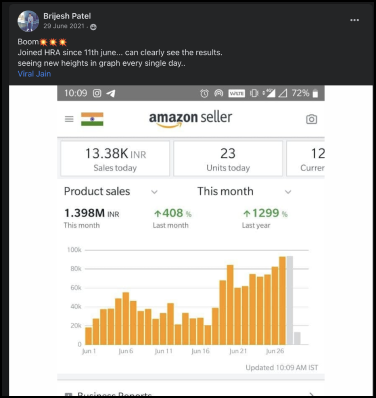The width and height of the screenshot is (376, 398).
Task: Open the Units today card
Action: click(228, 159)
